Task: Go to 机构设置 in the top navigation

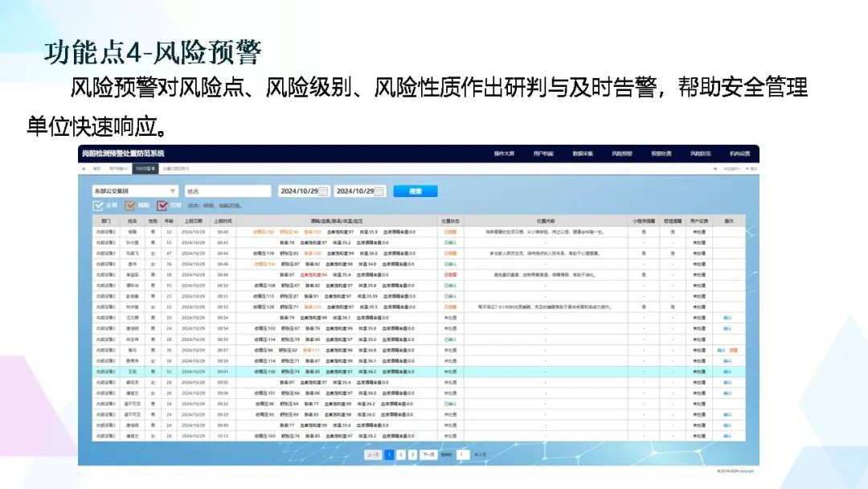Action: click(x=739, y=153)
